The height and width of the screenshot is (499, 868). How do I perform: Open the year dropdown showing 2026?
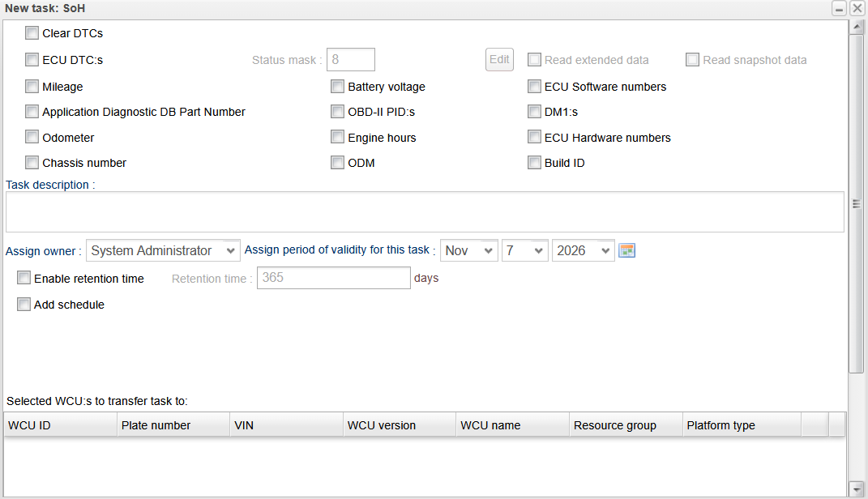point(583,251)
